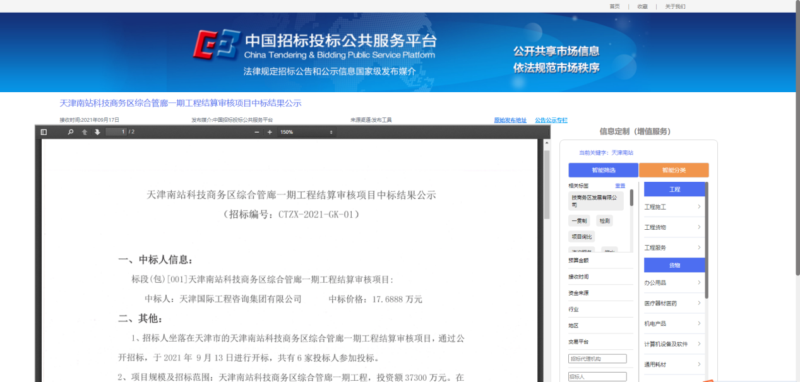800x382 pixels.
Task: Expand the 计算机设备及软件 category
Action: tap(673, 344)
